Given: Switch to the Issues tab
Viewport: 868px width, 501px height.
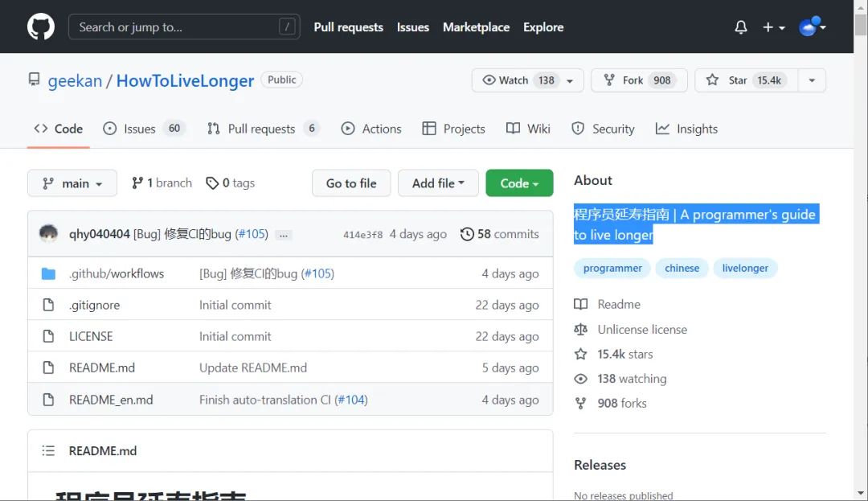Looking at the screenshot, I should click(144, 129).
